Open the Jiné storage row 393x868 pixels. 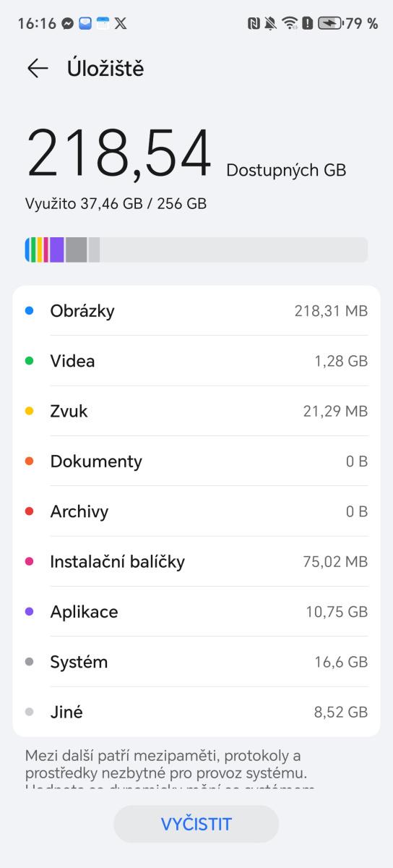196,712
